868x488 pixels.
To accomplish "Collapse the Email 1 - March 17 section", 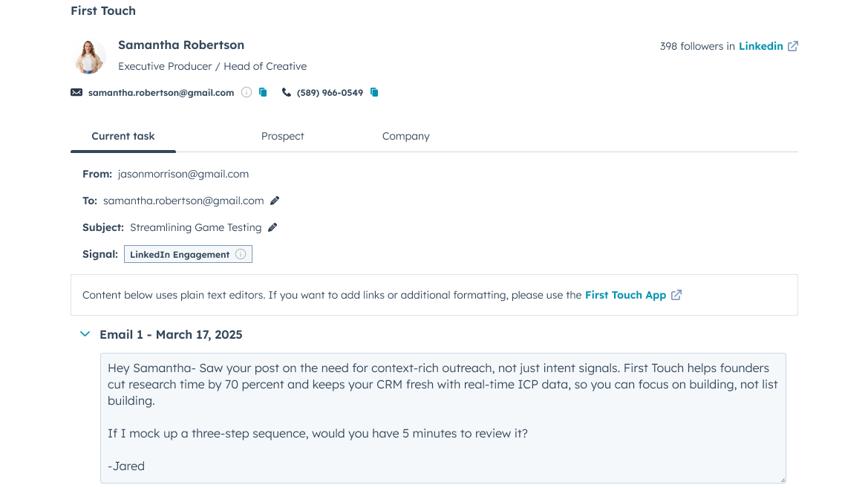I will 85,334.
